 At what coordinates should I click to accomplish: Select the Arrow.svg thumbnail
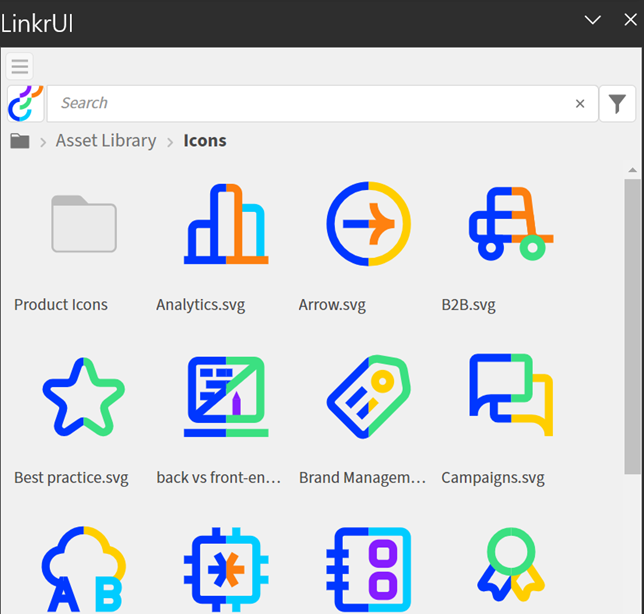pyautogui.click(x=368, y=224)
